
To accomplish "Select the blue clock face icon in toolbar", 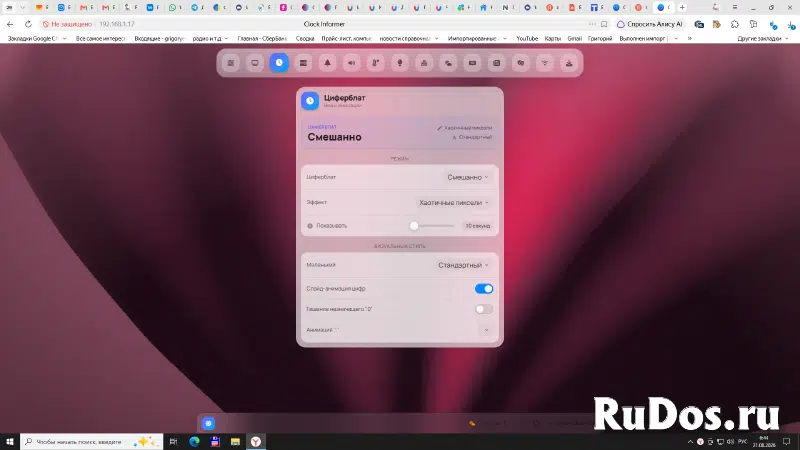I will [x=279, y=63].
